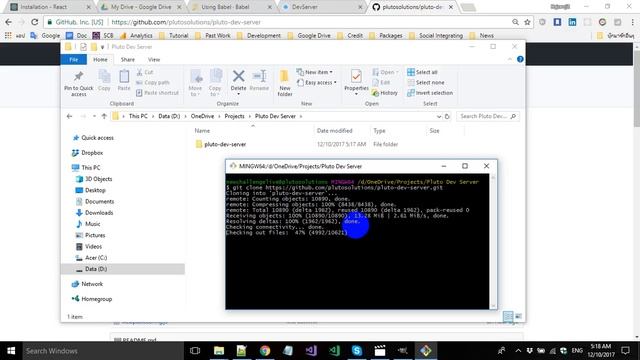
Task: Click Pin to Quick access in the ribbon
Action: [78, 83]
